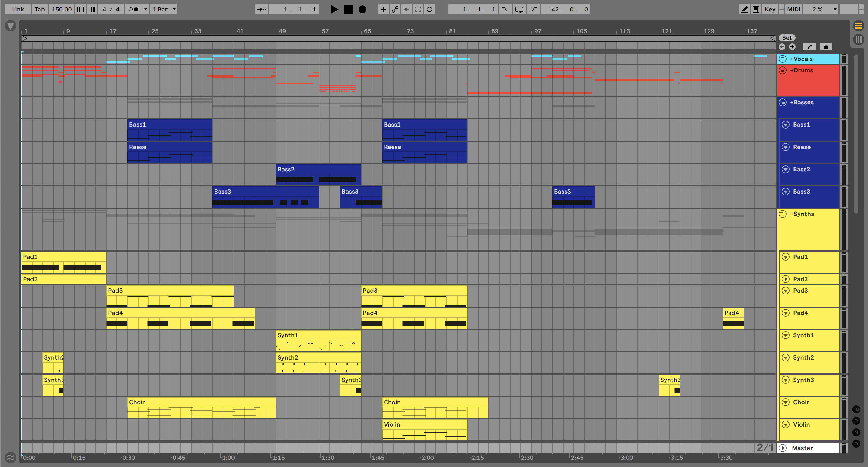This screenshot has width=868, height=467.
Task: Open the 2 % CPU load dropdown
Action: [x=821, y=9]
